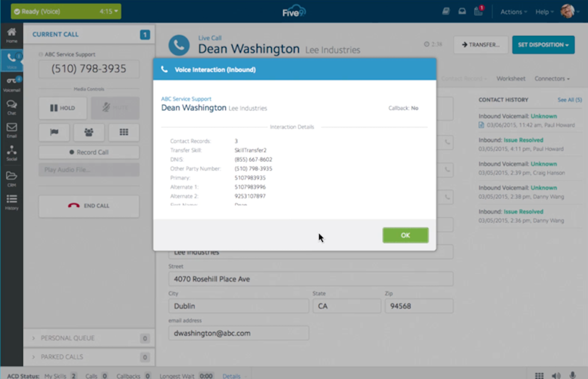The width and height of the screenshot is (588, 379).
Task: Open the inbox tray icon in top bar
Action: point(462,11)
